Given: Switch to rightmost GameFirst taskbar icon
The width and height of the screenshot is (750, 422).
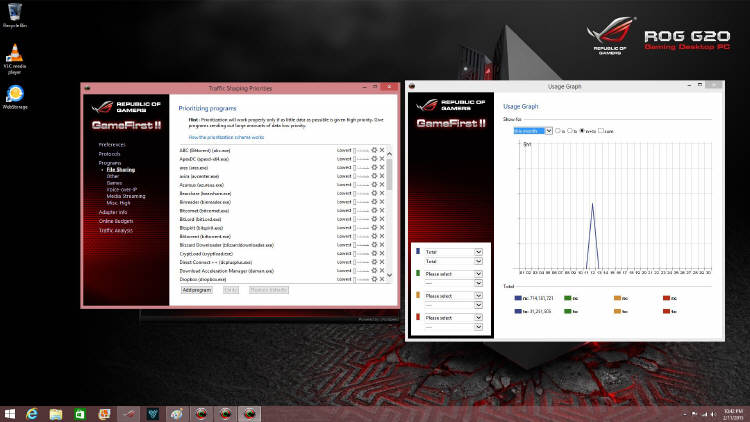Looking at the screenshot, I should 249,414.
